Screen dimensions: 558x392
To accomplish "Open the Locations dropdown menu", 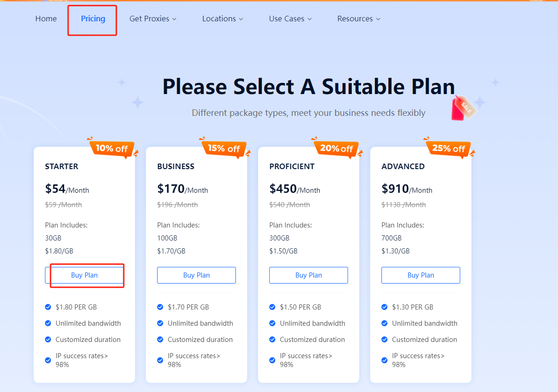I will click(222, 19).
